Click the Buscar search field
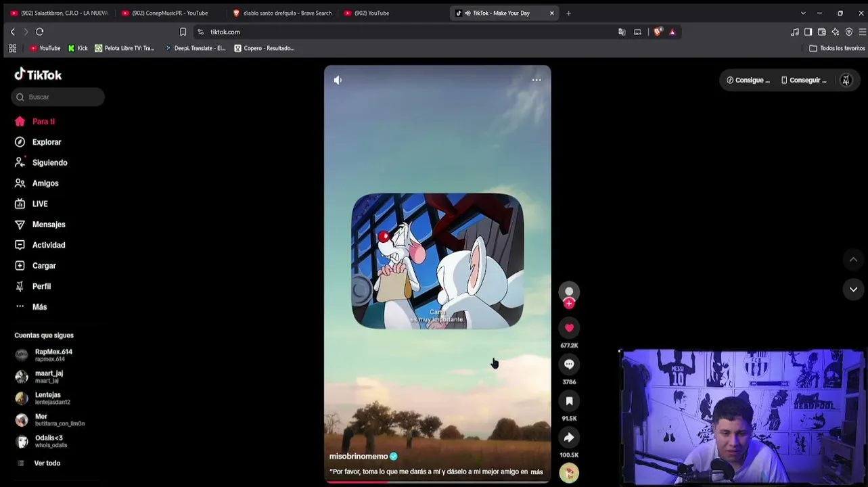The width and height of the screenshot is (868, 487). pyautogui.click(x=58, y=97)
